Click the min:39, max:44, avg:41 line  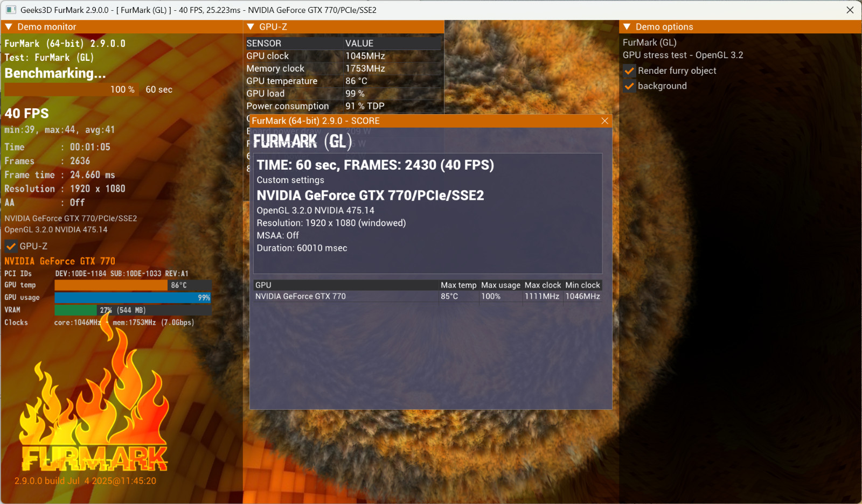59,130
